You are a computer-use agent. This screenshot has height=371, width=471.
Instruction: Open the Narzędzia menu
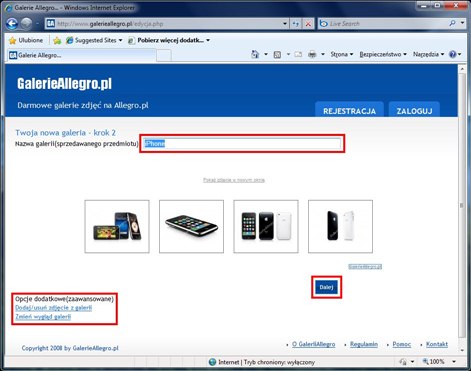pyautogui.click(x=428, y=54)
